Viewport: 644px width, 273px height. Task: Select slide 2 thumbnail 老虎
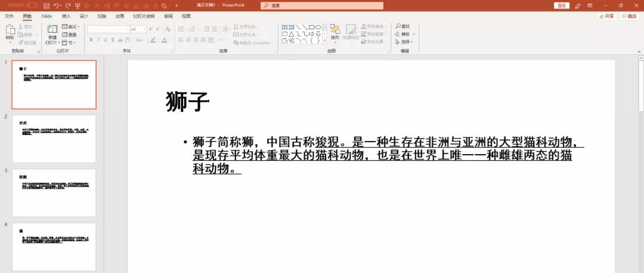(54, 139)
